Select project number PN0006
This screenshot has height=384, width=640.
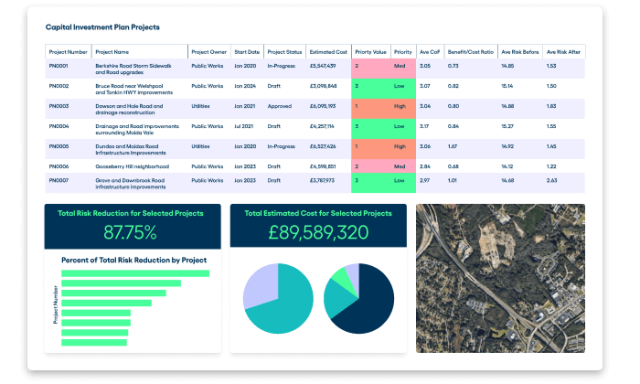[x=59, y=166]
